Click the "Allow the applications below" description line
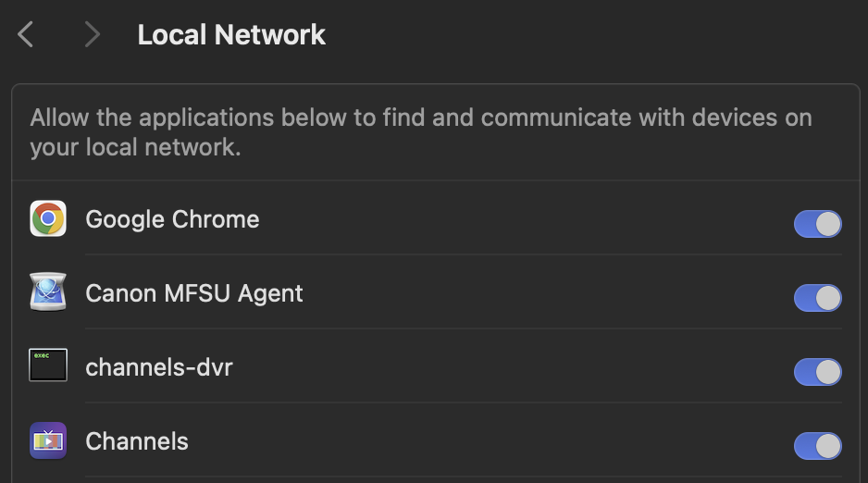868x483 pixels. 421,118
